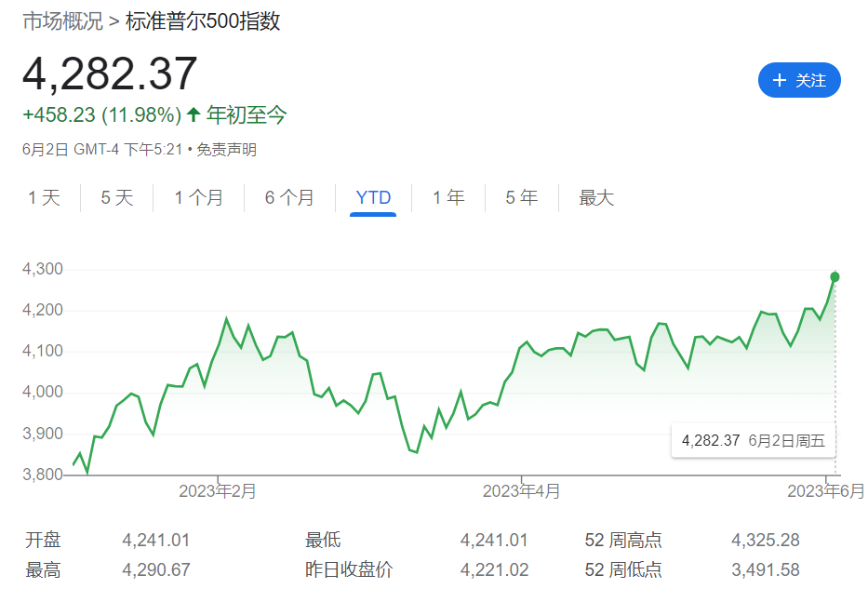Click the 3,800 y-axis label
The image size is (868, 602).
(x=43, y=475)
